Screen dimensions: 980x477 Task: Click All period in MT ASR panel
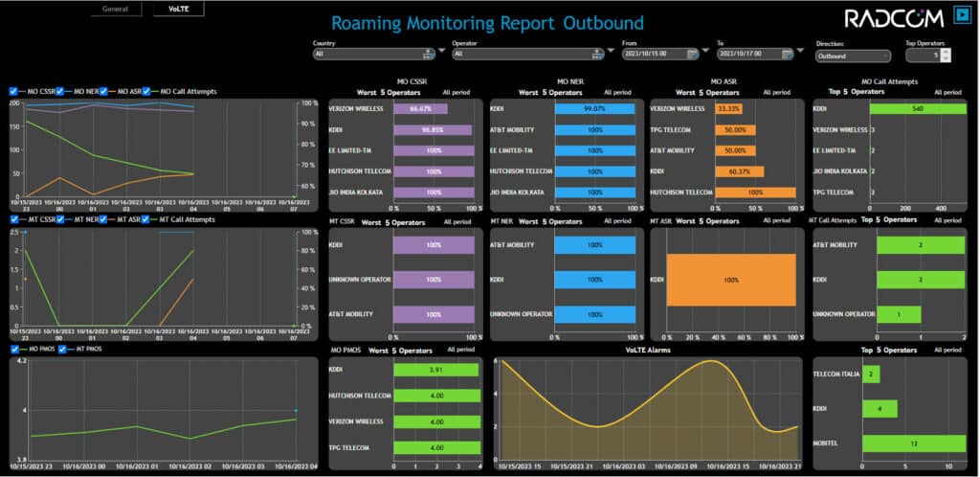[x=777, y=221]
